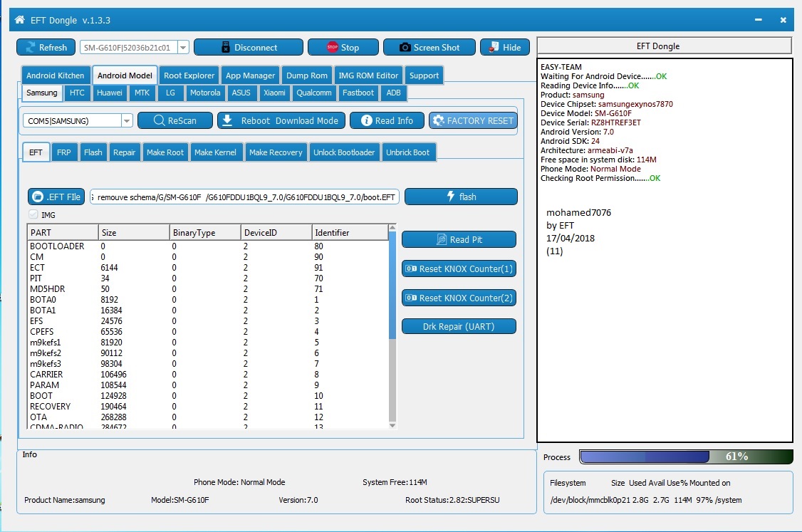Click the home icon in title bar
This screenshot has width=802, height=532.
[x=19, y=20]
